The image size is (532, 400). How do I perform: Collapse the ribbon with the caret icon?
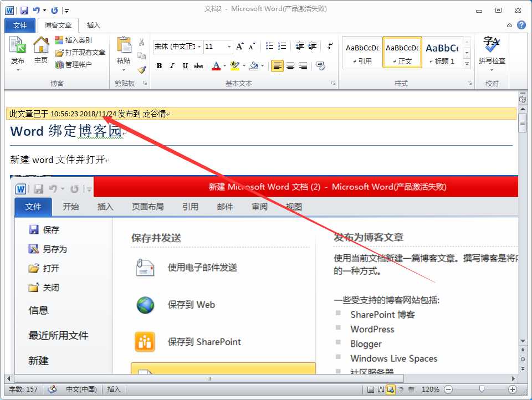click(x=509, y=25)
